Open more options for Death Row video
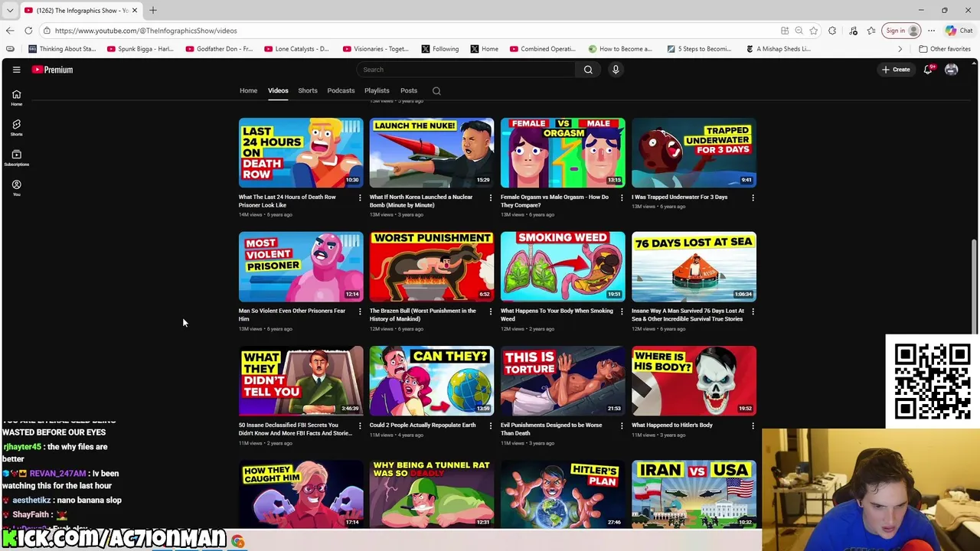The width and height of the screenshot is (980, 551). tap(360, 197)
